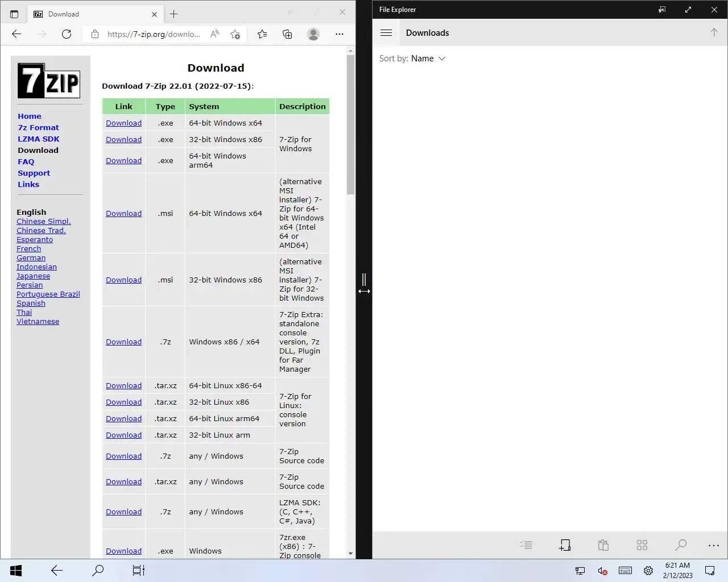Open File Explorer hamburger menu
Viewport: 728px width, 582px height.
click(x=386, y=33)
